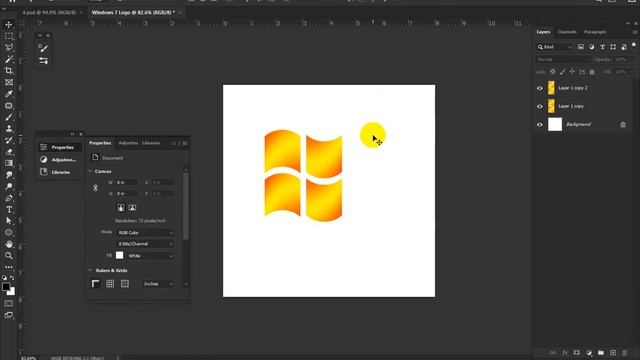Open the White fill dropdown

click(x=150, y=256)
